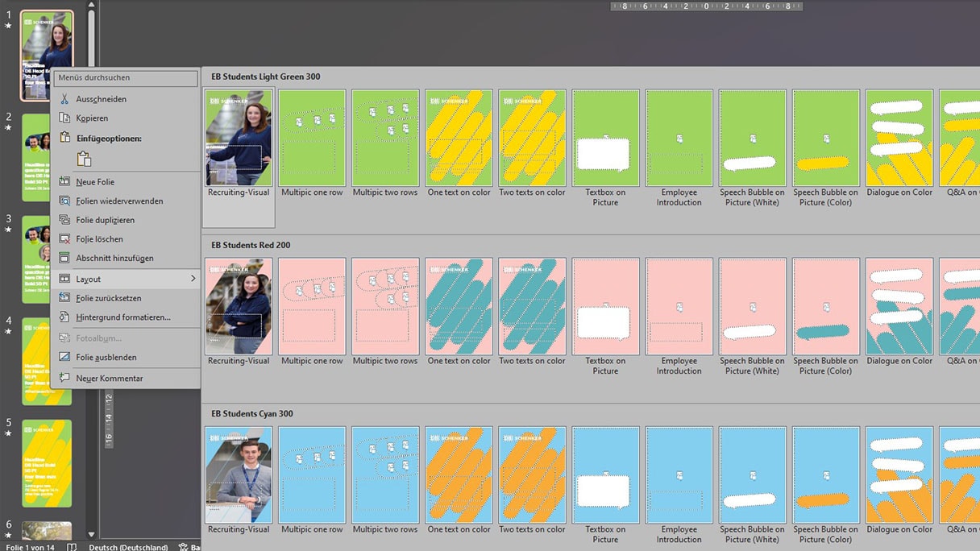Viewport: 980px width, 551px height.
Task: Click the slide panel scroll-up arrow
Action: pyautogui.click(x=91, y=5)
